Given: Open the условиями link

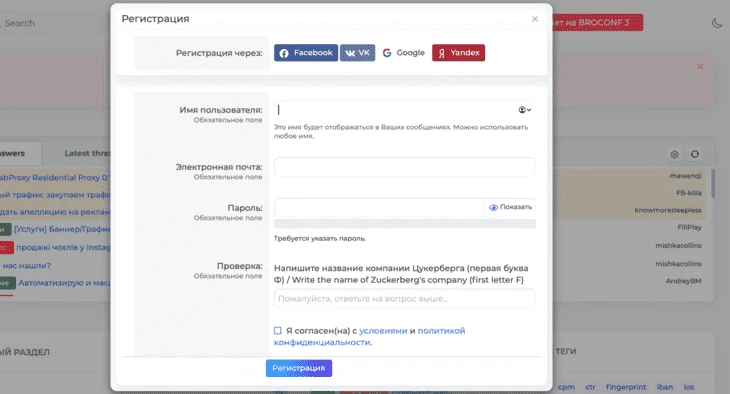Looking at the screenshot, I should tap(383, 331).
